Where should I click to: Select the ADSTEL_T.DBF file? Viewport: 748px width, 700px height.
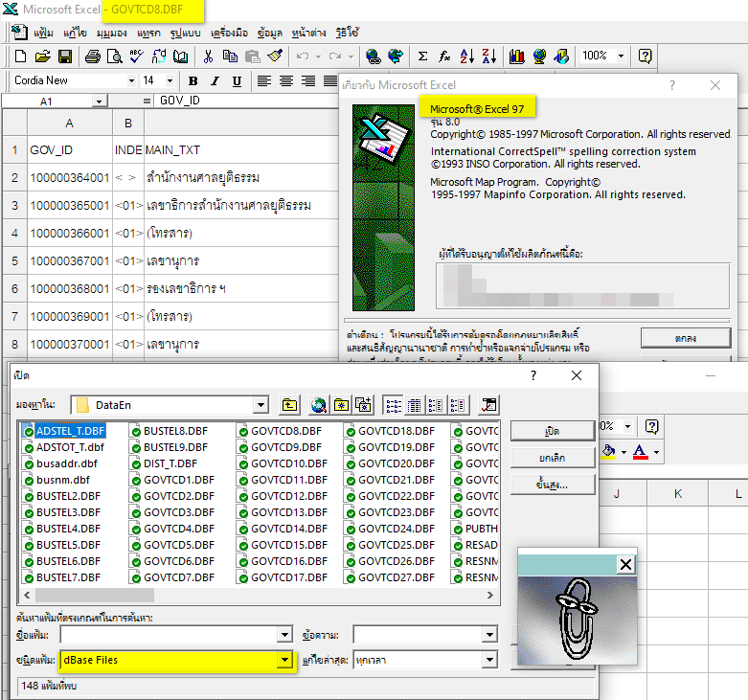65,431
